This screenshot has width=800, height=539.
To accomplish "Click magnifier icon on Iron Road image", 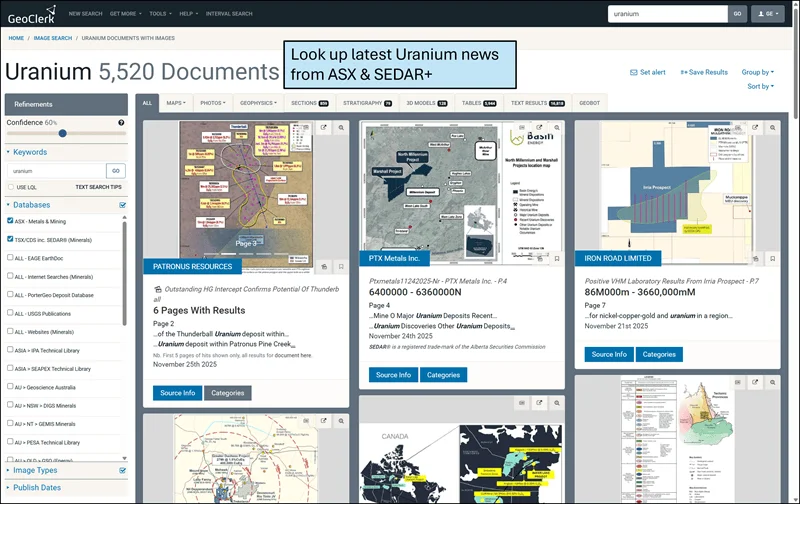I will tap(773, 128).
